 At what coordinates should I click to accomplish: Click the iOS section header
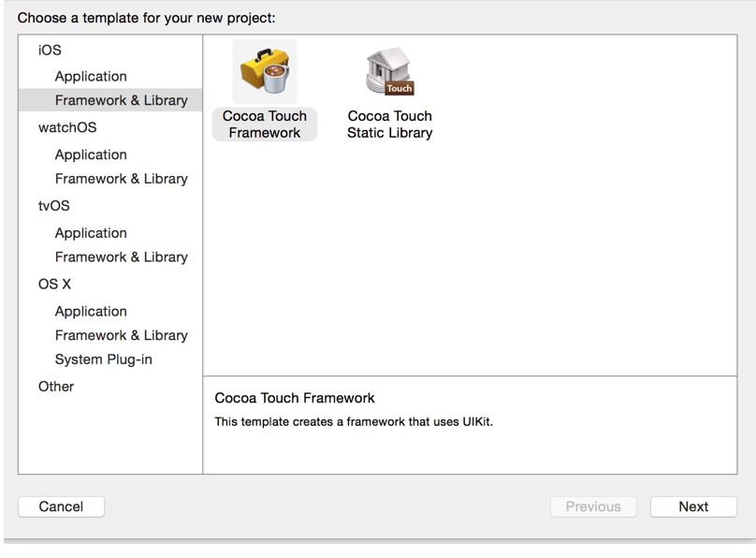tap(50, 51)
